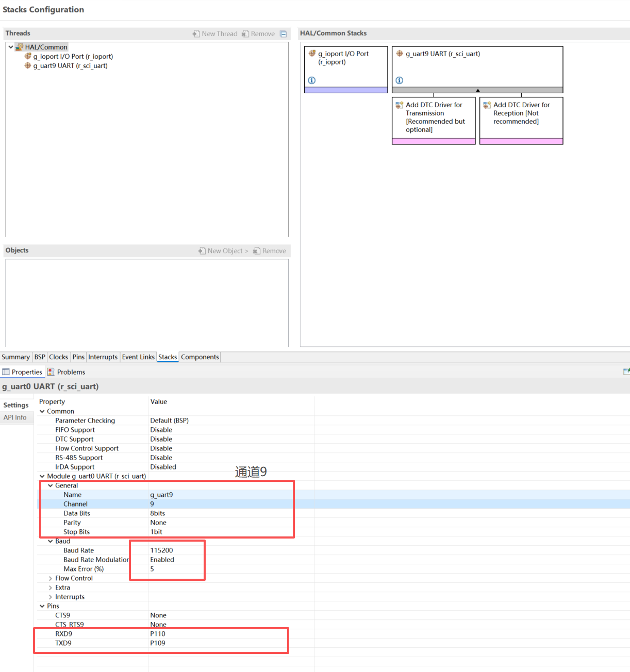Click the Add DTC Driver for Transmission icon
This screenshot has height=672, width=630.
tap(400, 105)
